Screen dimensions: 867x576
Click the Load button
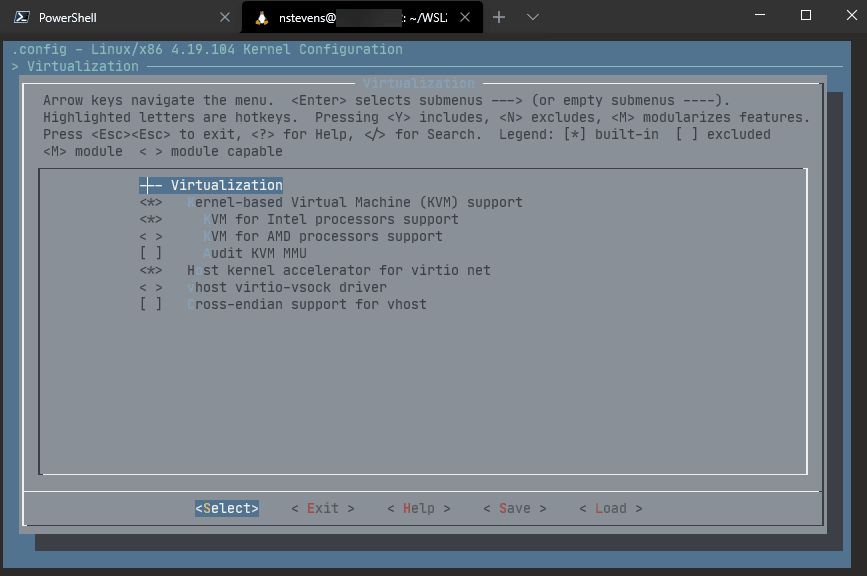(x=610, y=509)
